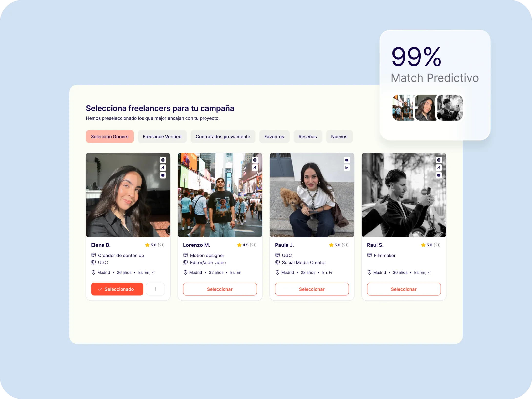Select Raul S. for the campaign
This screenshot has height=399, width=532.
coord(404,289)
